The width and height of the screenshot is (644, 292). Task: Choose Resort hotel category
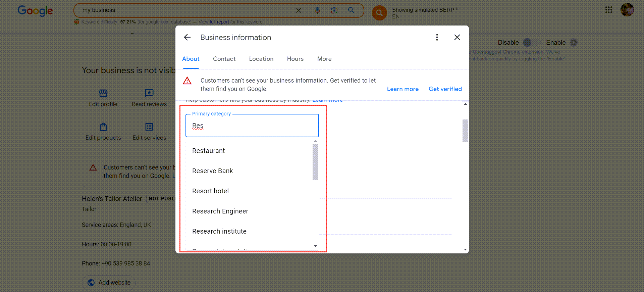249,191
